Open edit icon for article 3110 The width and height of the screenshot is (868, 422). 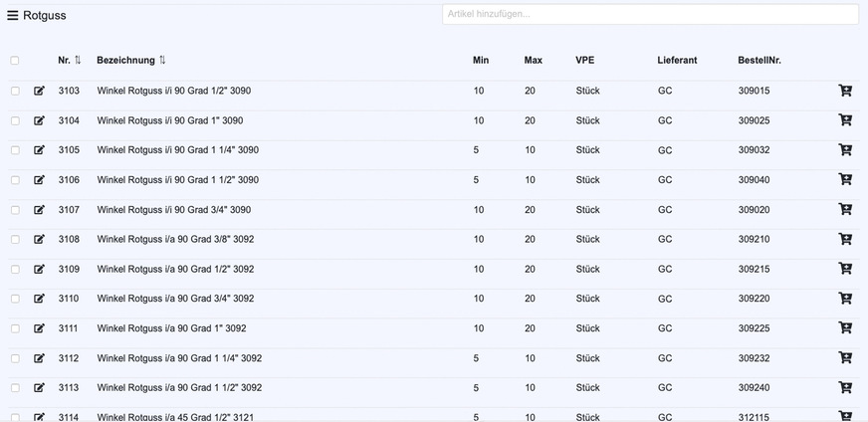(40, 299)
